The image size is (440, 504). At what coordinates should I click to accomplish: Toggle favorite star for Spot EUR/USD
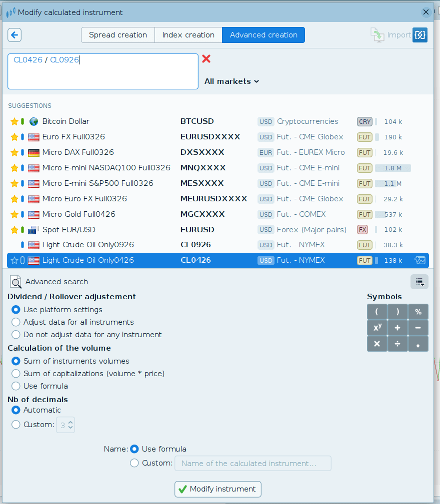coord(14,229)
